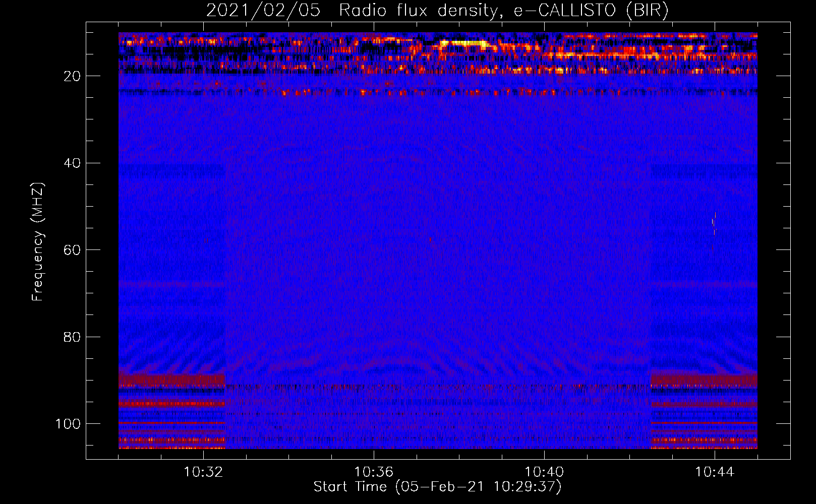Click the orange spike near 10:44 at 55 MHz
The width and height of the screenshot is (816, 504).
(714, 224)
